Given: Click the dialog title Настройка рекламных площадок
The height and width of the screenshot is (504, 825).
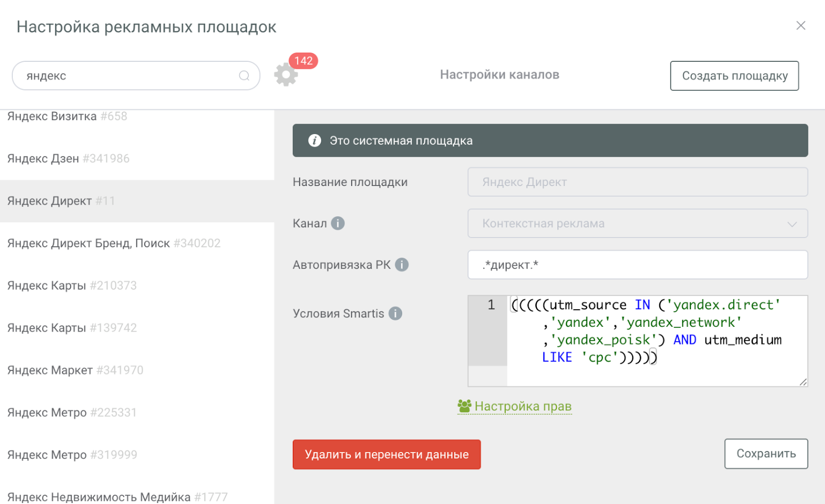Looking at the screenshot, I should coord(146,26).
